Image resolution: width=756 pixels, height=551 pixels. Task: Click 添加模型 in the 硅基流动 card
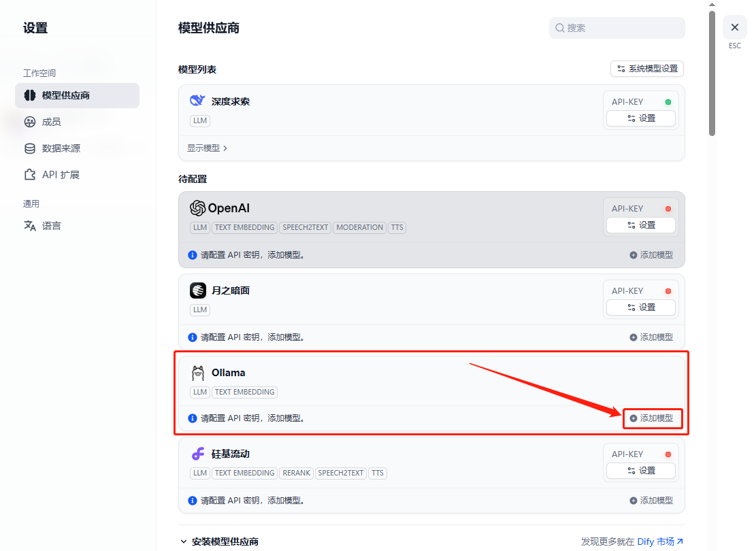[651, 501]
